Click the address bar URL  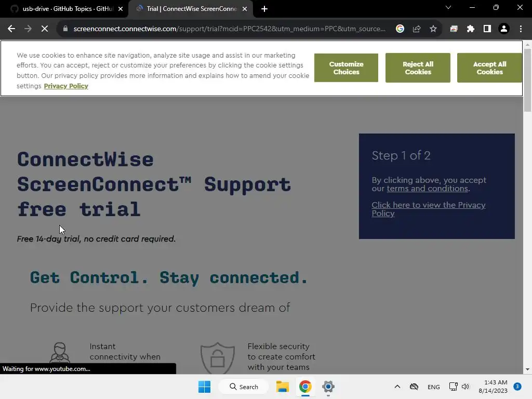tap(229, 29)
